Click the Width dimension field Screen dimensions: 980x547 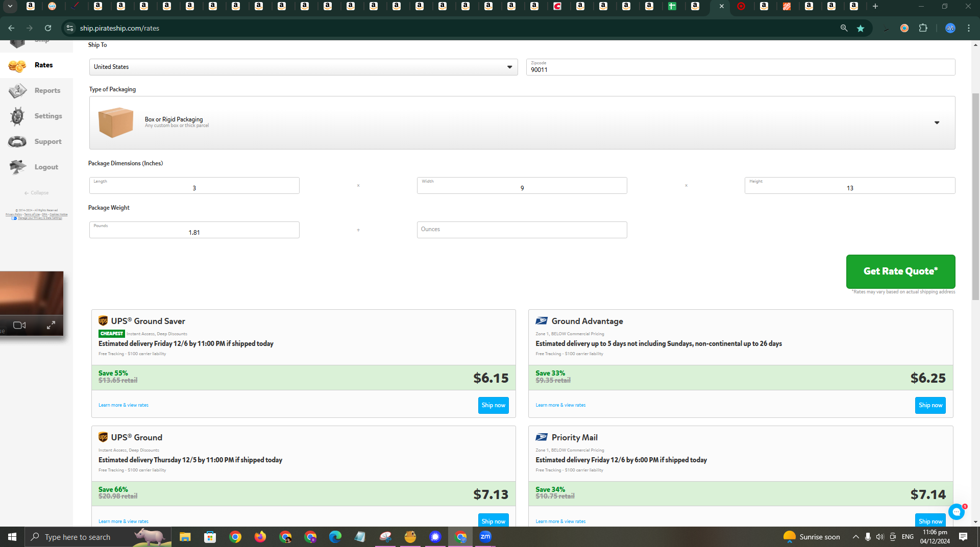522,186
